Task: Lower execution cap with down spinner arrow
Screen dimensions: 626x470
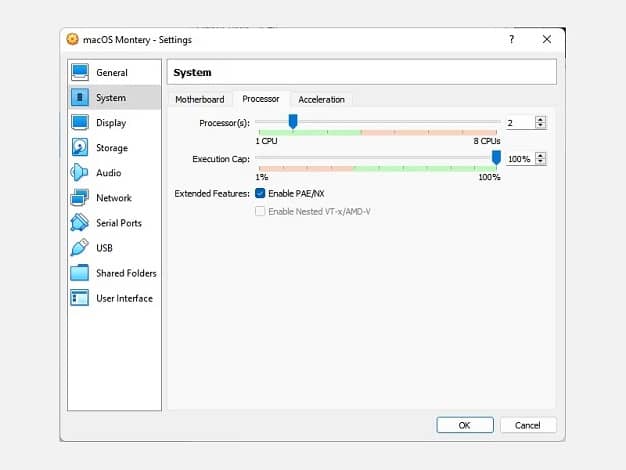Action: coord(541,162)
